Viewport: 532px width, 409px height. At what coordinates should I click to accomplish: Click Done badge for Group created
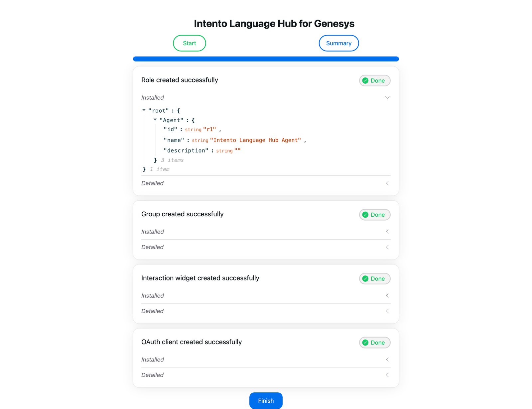375,215
